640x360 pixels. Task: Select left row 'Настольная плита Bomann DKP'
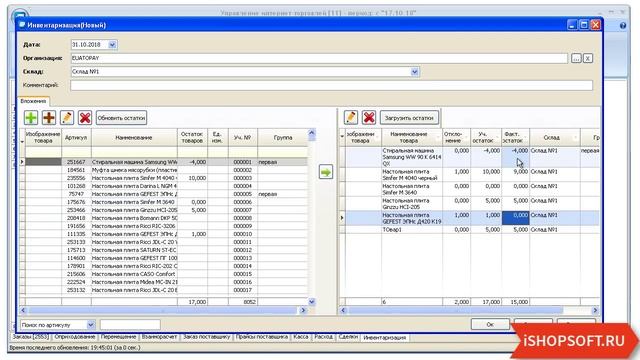pyautogui.click(x=163, y=218)
